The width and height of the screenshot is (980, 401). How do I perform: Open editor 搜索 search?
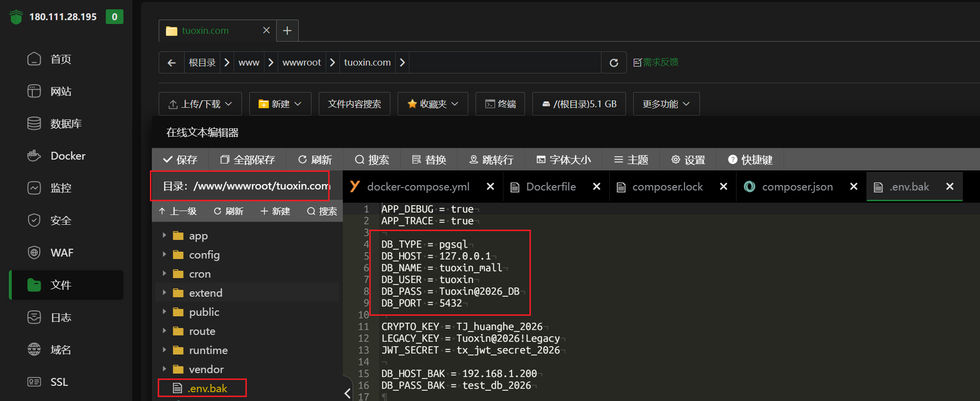pos(372,160)
